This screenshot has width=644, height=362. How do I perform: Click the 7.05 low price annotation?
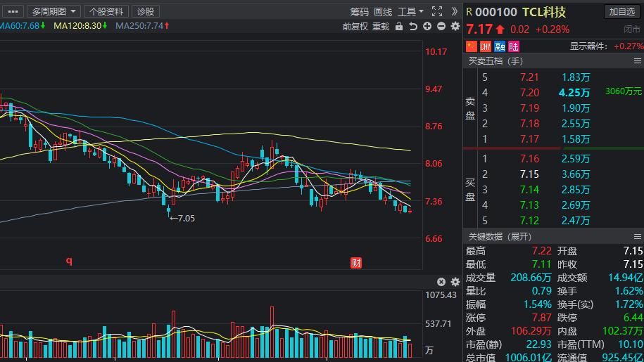(x=182, y=218)
